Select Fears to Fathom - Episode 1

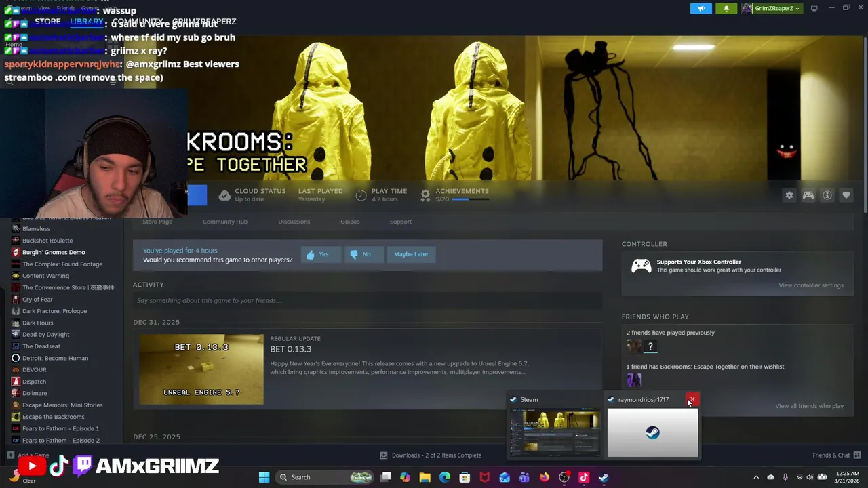(60, 428)
